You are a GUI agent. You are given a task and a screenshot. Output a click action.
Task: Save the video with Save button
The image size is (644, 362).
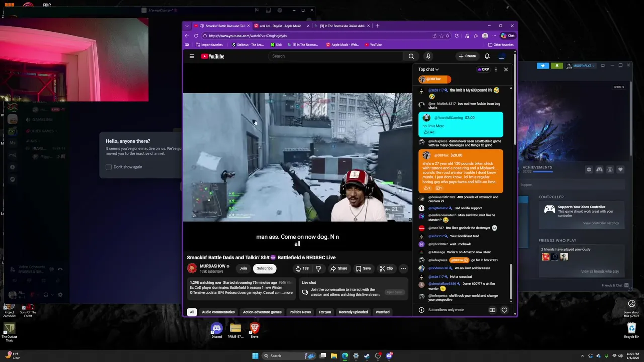pos(363,268)
